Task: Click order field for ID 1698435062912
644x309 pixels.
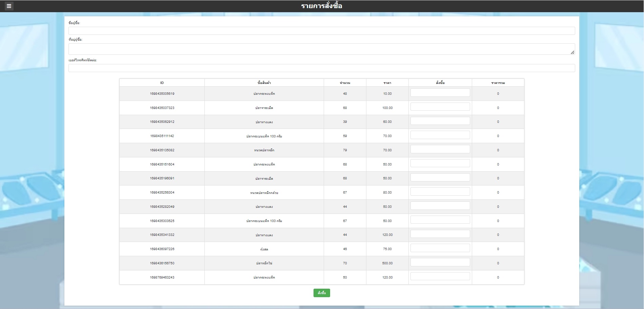Action: 440,121
